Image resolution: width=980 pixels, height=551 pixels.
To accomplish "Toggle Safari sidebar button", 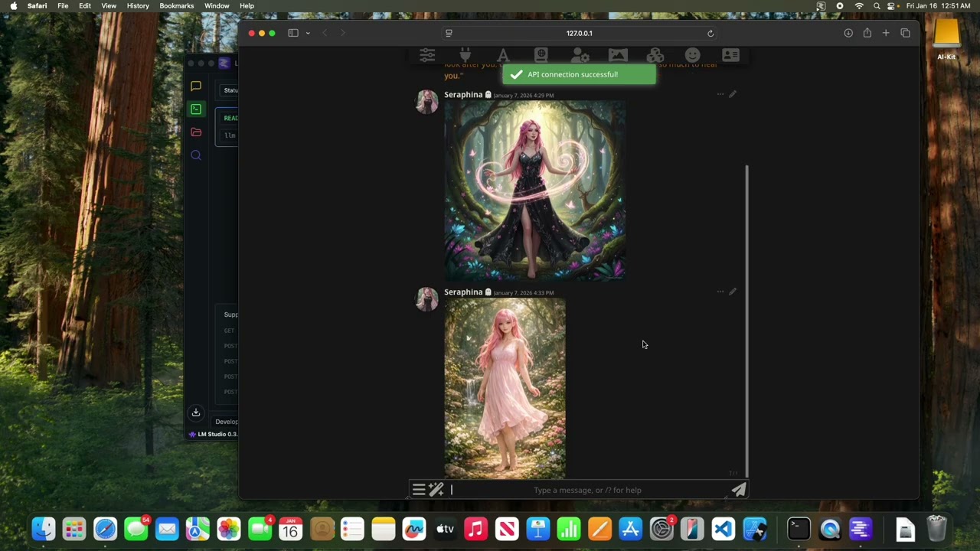I will [x=293, y=33].
